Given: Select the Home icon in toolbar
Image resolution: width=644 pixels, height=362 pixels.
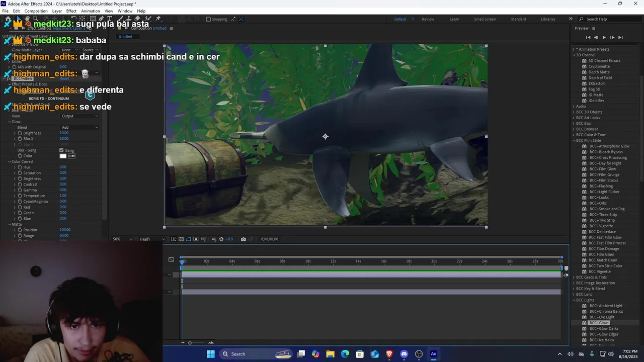Looking at the screenshot, I should click(x=8, y=19).
